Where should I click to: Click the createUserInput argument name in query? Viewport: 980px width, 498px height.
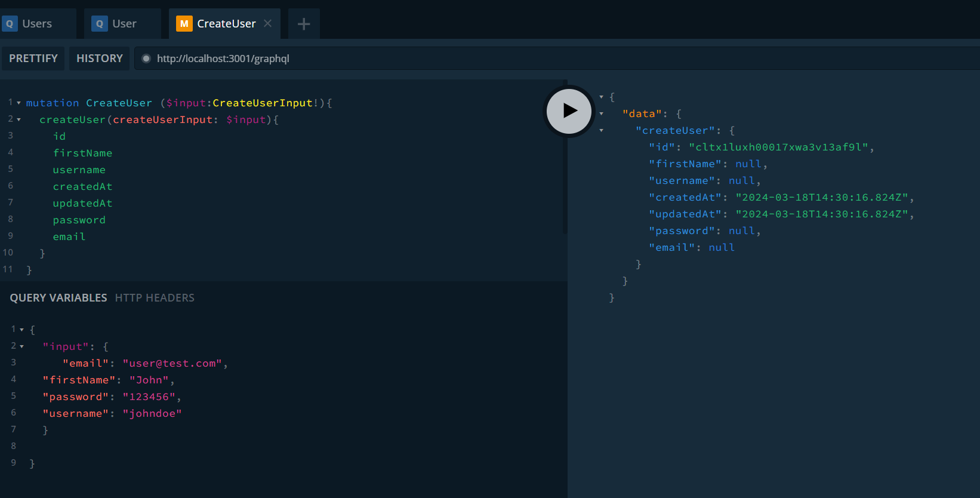[x=163, y=120]
